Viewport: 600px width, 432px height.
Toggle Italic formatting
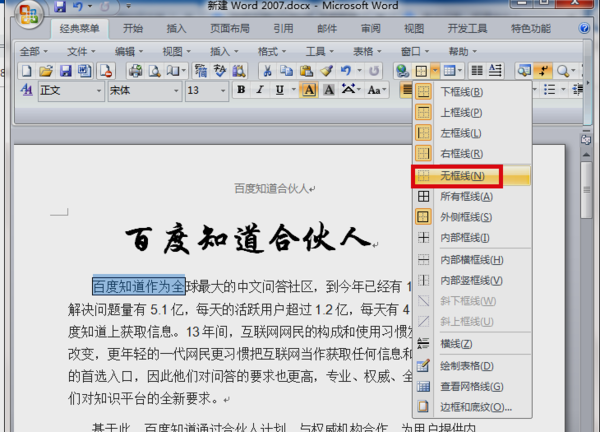coord(260,90)
